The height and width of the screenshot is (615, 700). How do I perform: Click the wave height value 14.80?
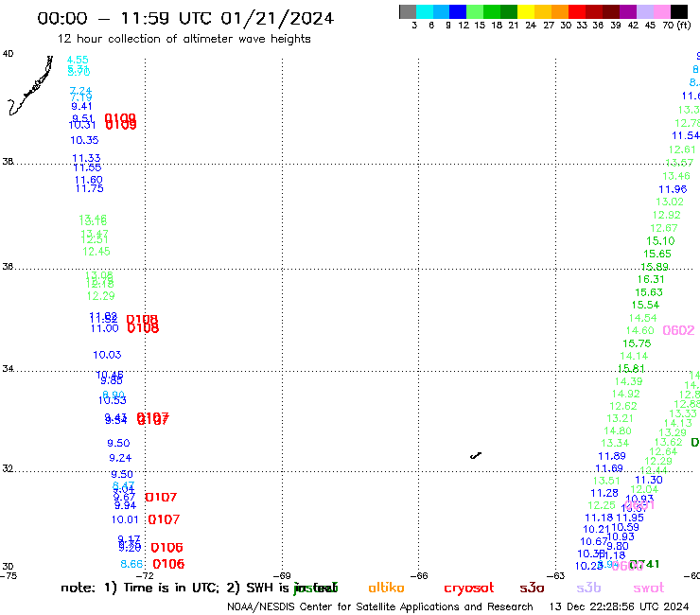618,431
